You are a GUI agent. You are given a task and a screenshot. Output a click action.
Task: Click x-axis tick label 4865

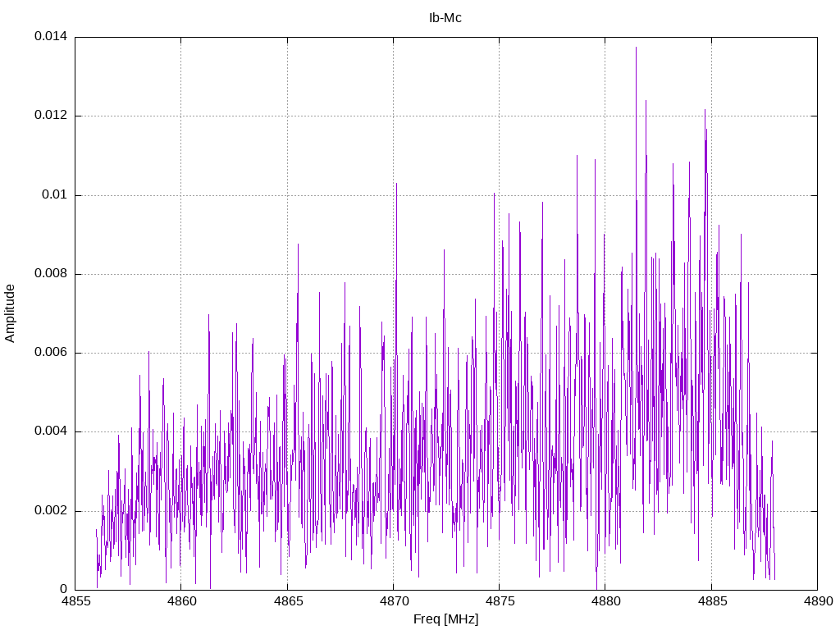288,601
